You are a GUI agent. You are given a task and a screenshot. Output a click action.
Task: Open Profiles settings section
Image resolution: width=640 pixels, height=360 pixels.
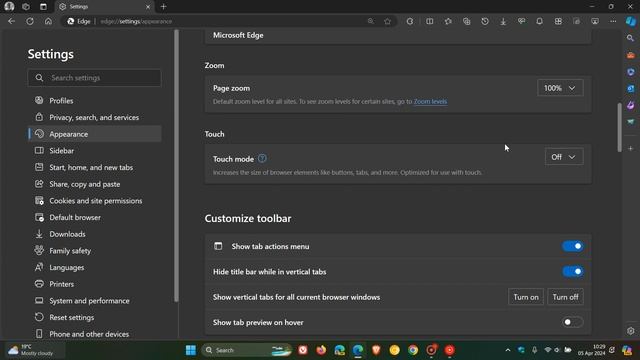pyautogui.click(x=95, y=100)
